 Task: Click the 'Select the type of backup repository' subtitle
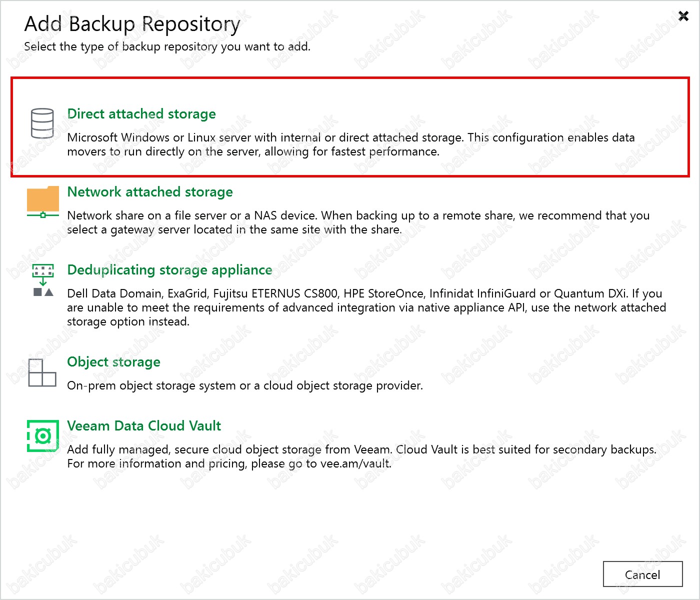click(x=167, y=46)
